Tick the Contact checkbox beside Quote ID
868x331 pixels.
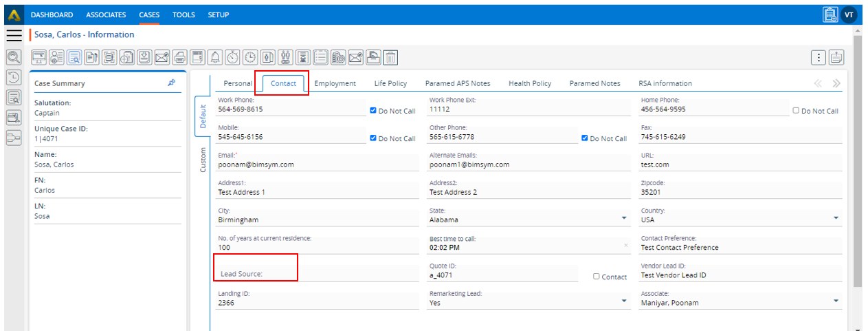[x=597, y=277]
